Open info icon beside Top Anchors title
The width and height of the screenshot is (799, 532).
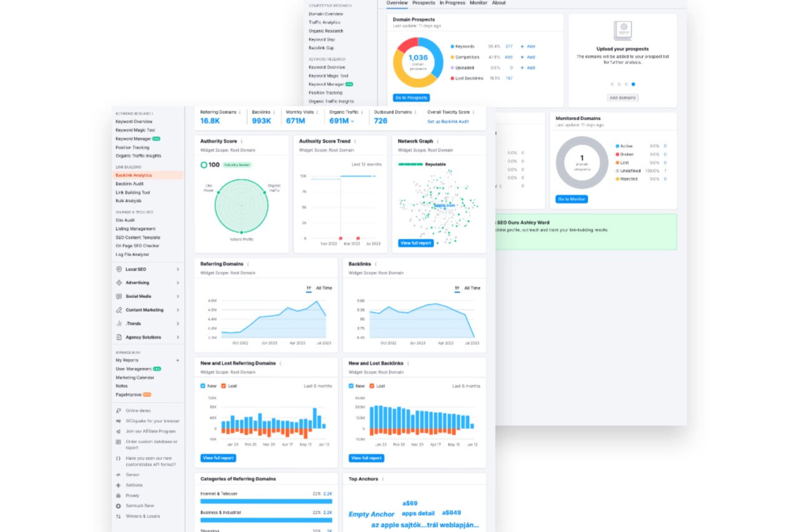[382, 479]
